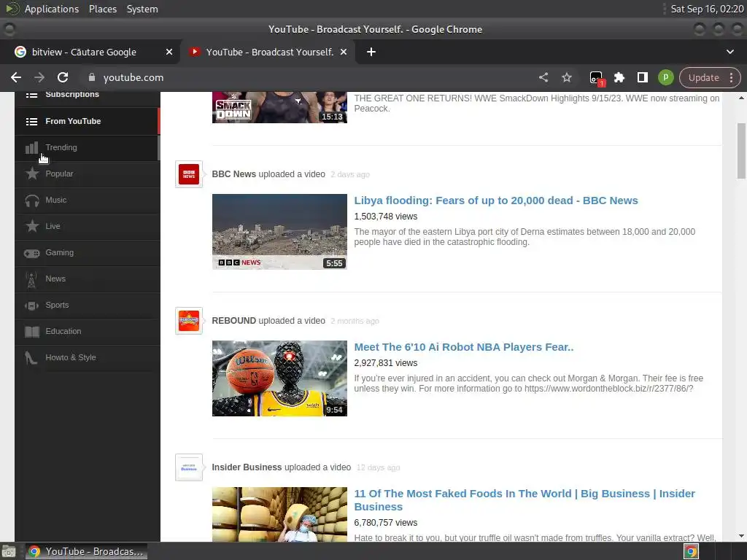
Task: Open the System menu
Action: [142, 9]
